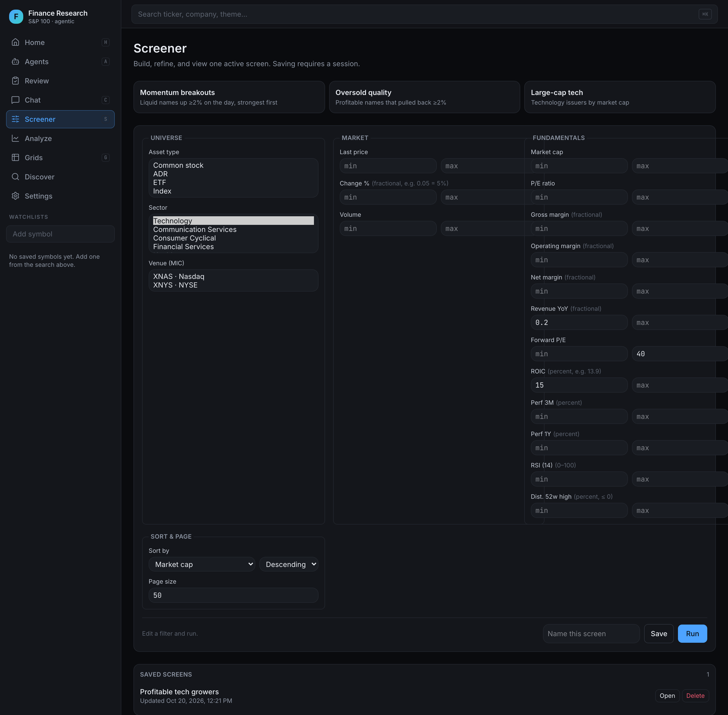Click the Page size field
Screen dimensions: 728x715
pos(233,595)
